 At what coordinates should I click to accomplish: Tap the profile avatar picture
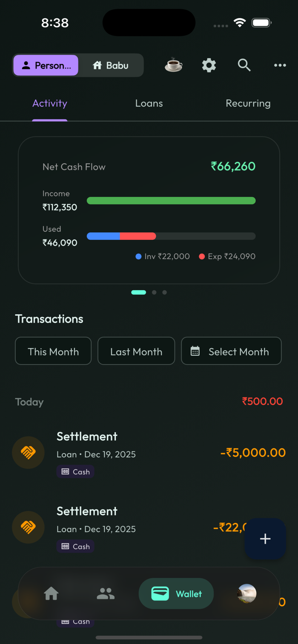tap(247, 593)
